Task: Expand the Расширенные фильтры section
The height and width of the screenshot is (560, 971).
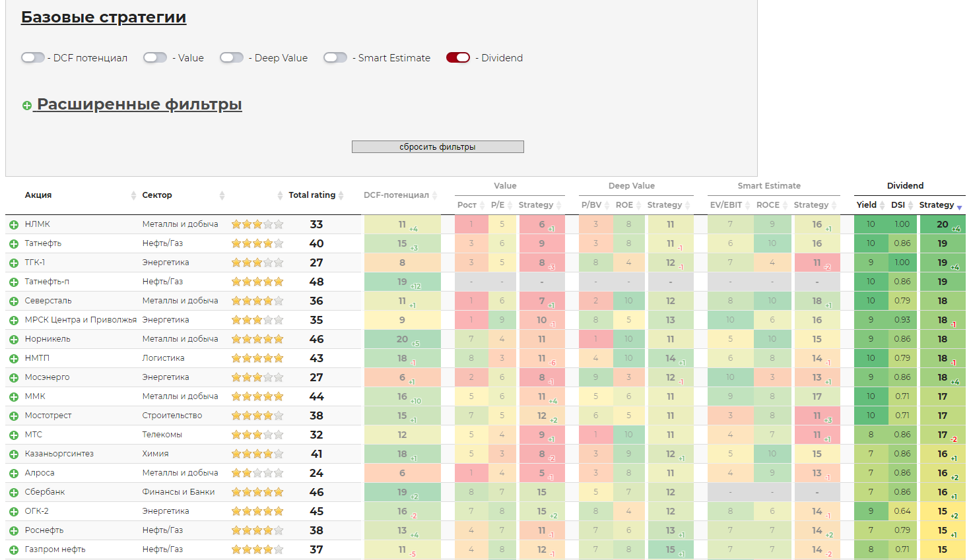Action: tap(132, 104)
